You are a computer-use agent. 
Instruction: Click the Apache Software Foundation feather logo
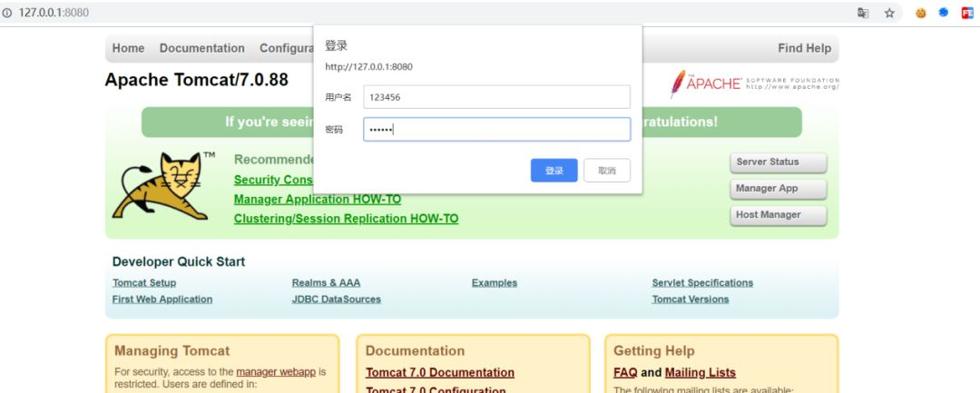point(754,84)
